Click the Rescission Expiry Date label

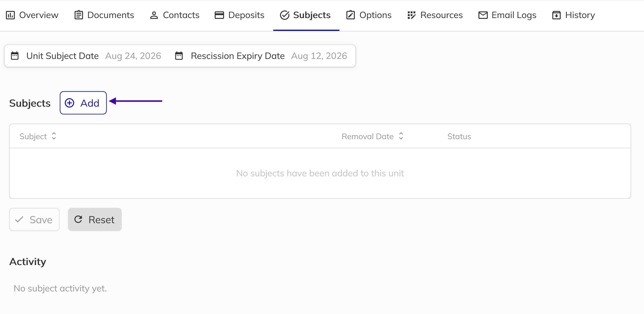click(238, 56)
